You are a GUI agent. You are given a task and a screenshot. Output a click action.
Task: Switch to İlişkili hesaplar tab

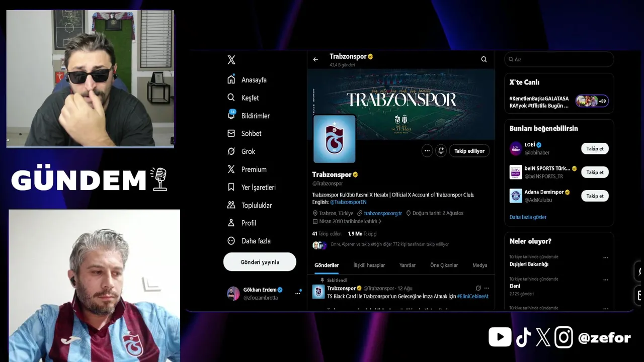point(369,265)
